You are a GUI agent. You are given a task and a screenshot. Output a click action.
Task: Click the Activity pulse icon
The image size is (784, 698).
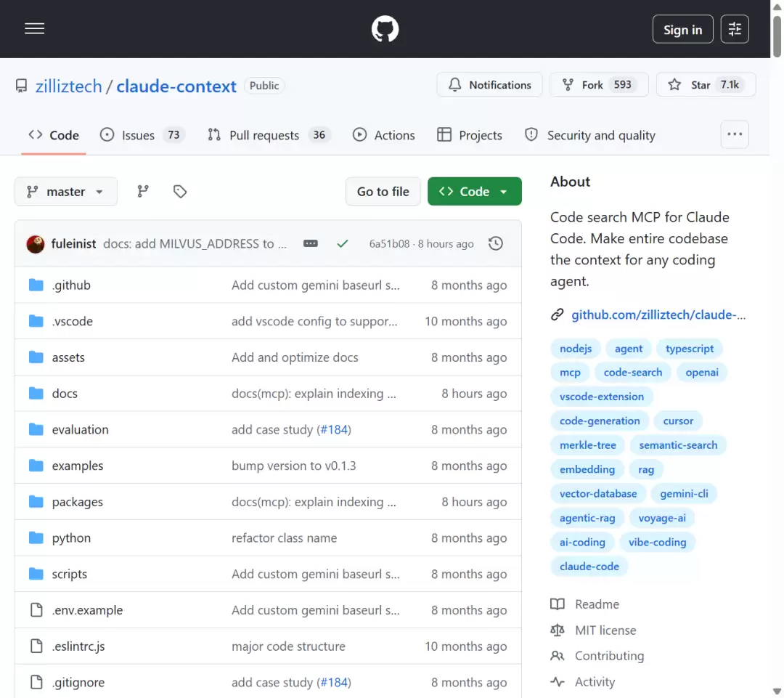tap(558, 681)
